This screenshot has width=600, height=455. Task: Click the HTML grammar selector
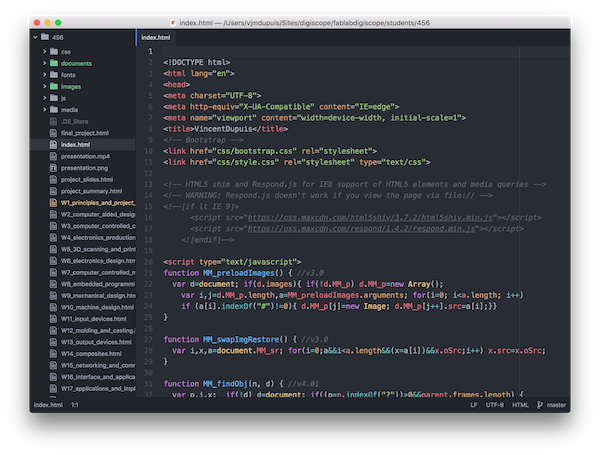click(520, 405)
